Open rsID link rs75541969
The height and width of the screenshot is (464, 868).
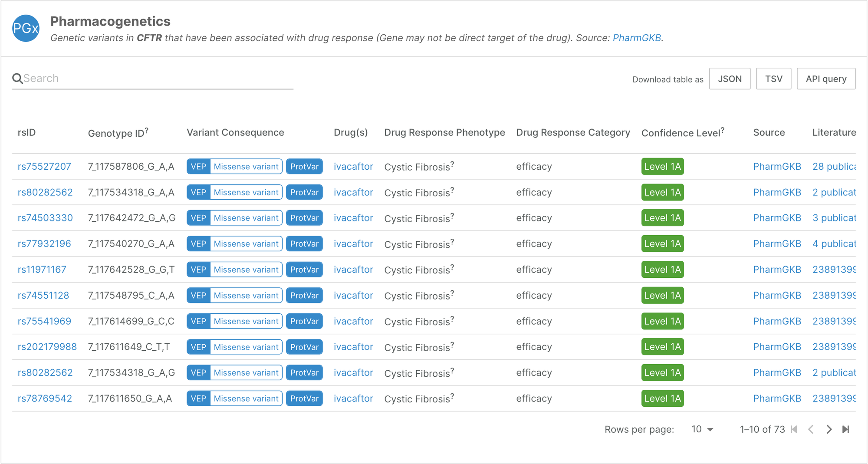(44, 321)
